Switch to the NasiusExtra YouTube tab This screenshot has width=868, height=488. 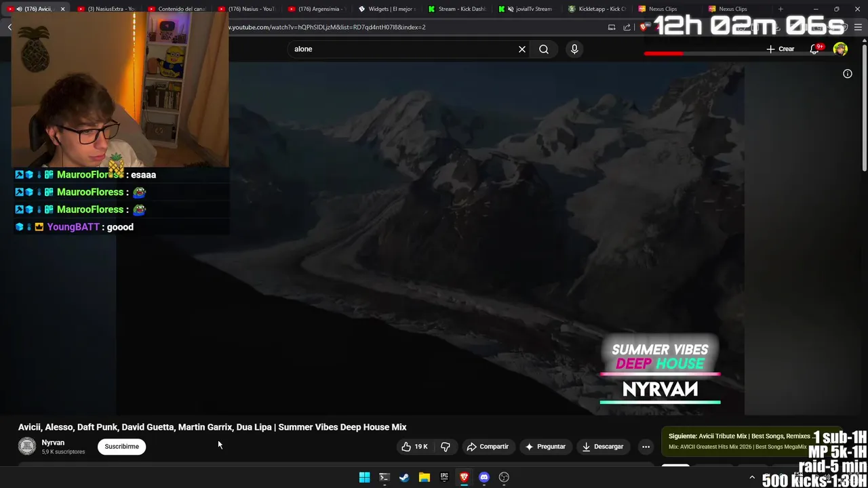[x=106, y=9]
